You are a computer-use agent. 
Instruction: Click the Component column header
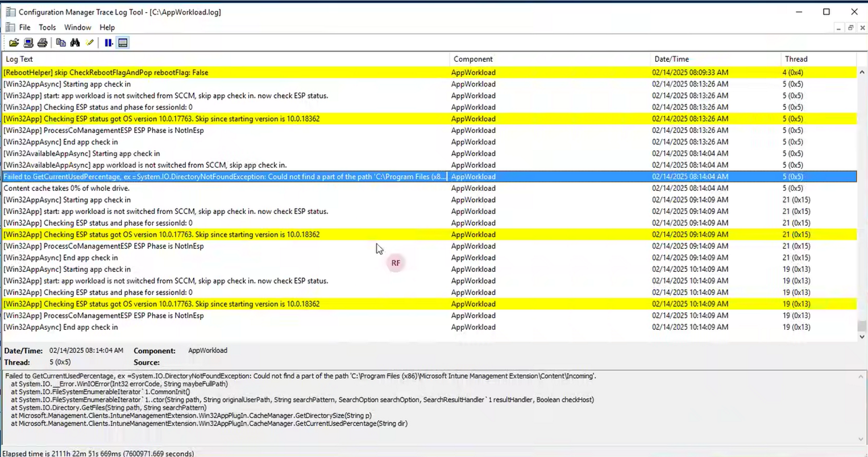[550, 59]
